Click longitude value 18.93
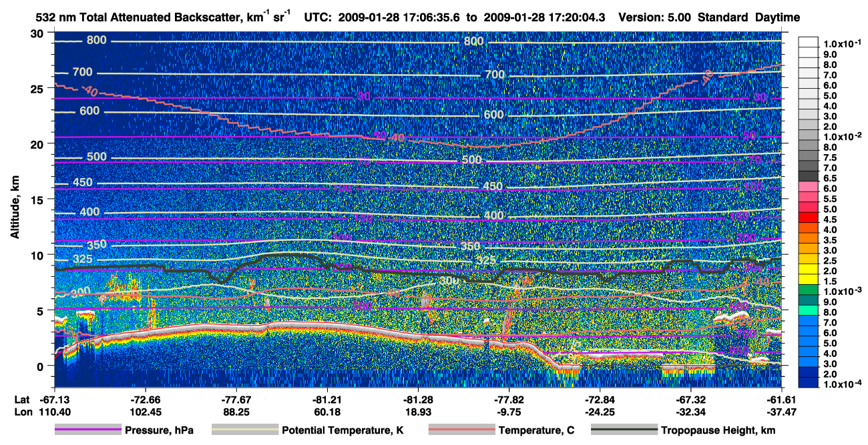The image size is (868, 445). tap(418, 412)
